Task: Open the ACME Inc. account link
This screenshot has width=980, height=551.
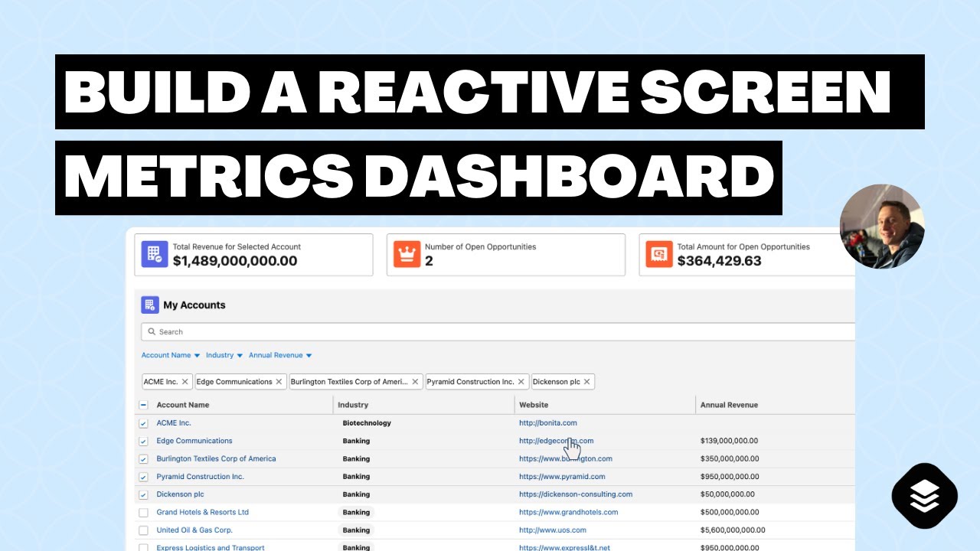Action: [x=174, y=422]
